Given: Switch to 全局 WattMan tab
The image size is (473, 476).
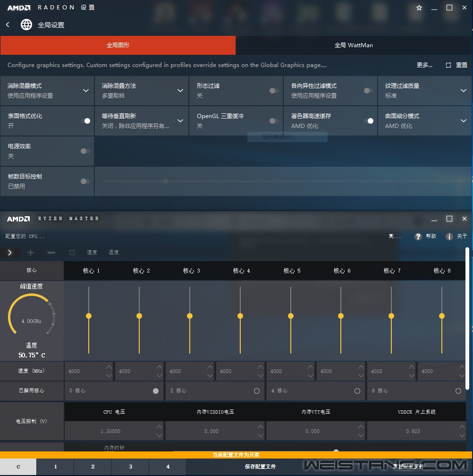Looking at the screenshot, I should pyautogui.click(x=354, y=45).
